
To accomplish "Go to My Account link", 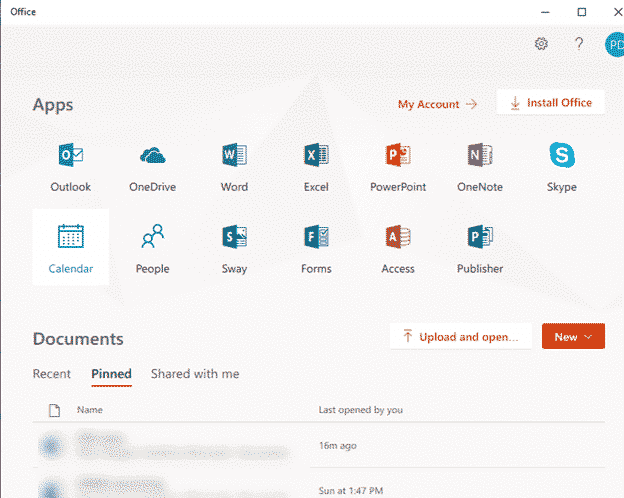I will (437, 104).
